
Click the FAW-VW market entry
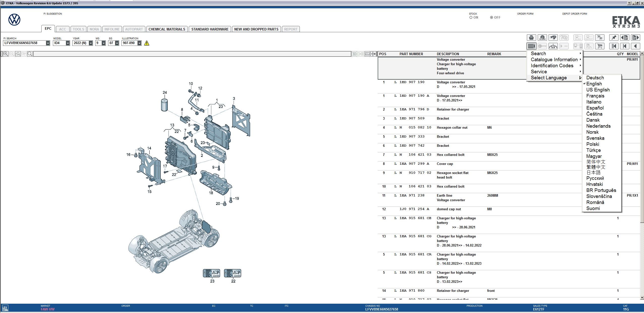coord(48,309)
